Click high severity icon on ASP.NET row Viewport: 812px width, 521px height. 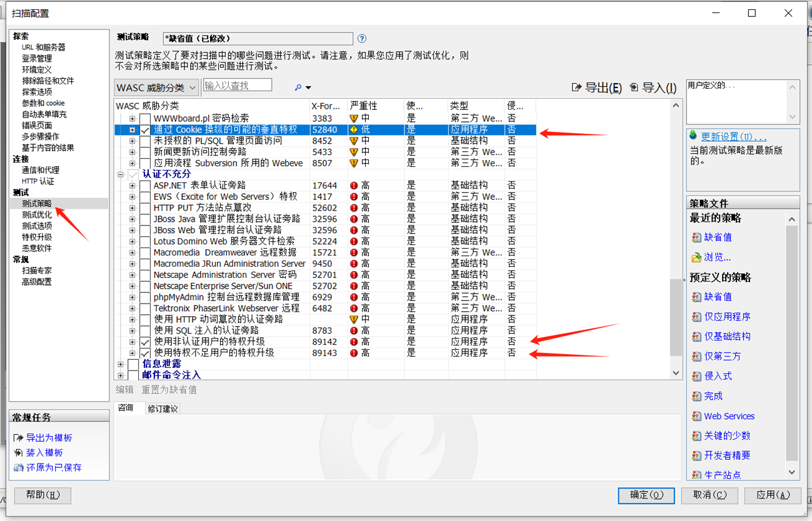[x=354, y=186]
